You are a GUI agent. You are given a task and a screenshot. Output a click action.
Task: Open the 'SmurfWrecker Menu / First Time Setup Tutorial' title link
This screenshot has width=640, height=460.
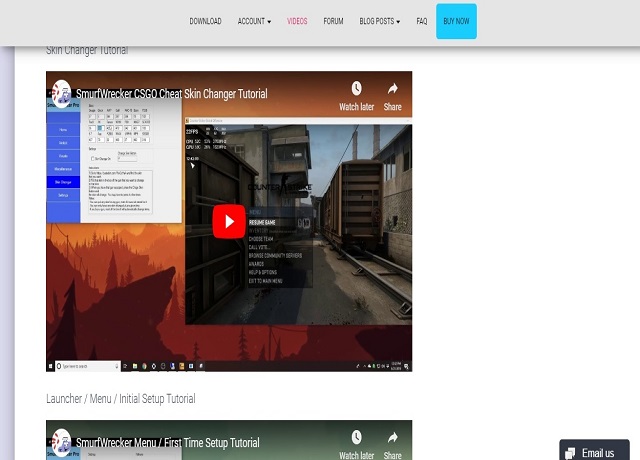(x=168, y=443)
